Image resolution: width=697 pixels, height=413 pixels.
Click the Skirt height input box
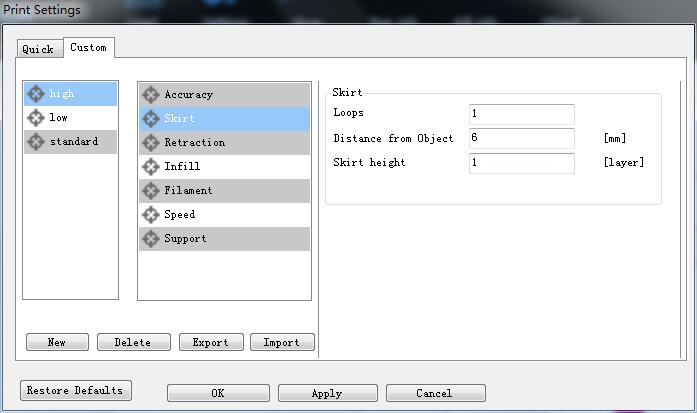click(x=521, y=163)
